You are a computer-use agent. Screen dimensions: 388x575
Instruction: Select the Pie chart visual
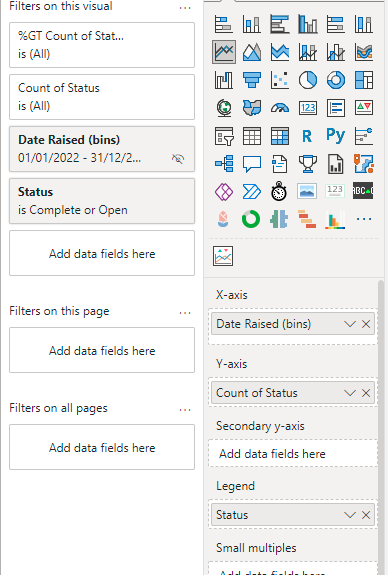pos(308,80)
